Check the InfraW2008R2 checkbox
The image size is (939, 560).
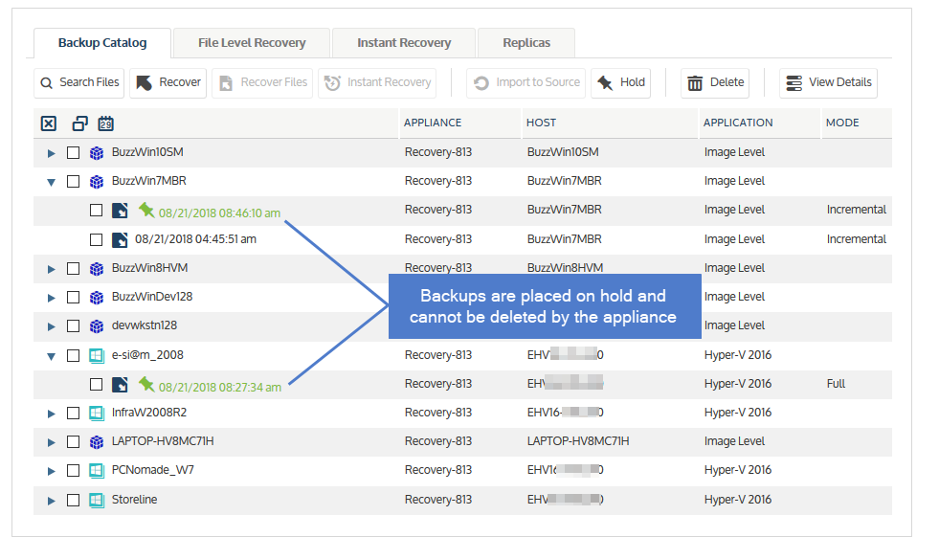(73, 414)
